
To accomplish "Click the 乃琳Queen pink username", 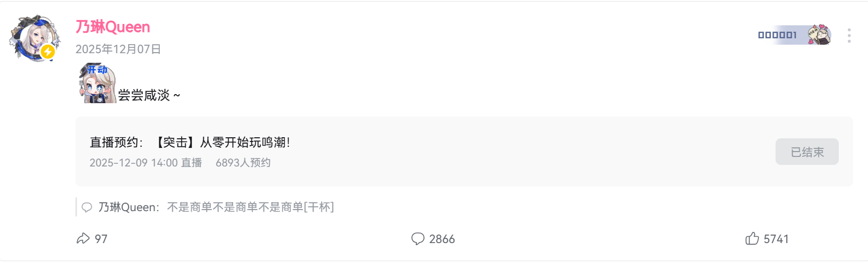I will coord(113,27).
